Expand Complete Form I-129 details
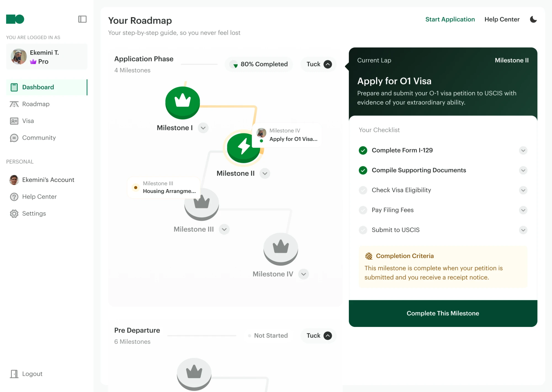 tap(523, 151)
